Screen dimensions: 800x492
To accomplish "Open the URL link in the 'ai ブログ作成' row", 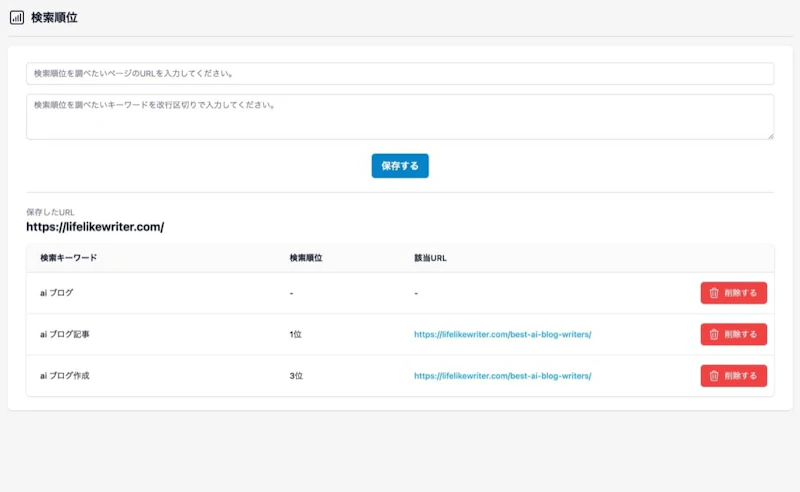I will point(502,376).
